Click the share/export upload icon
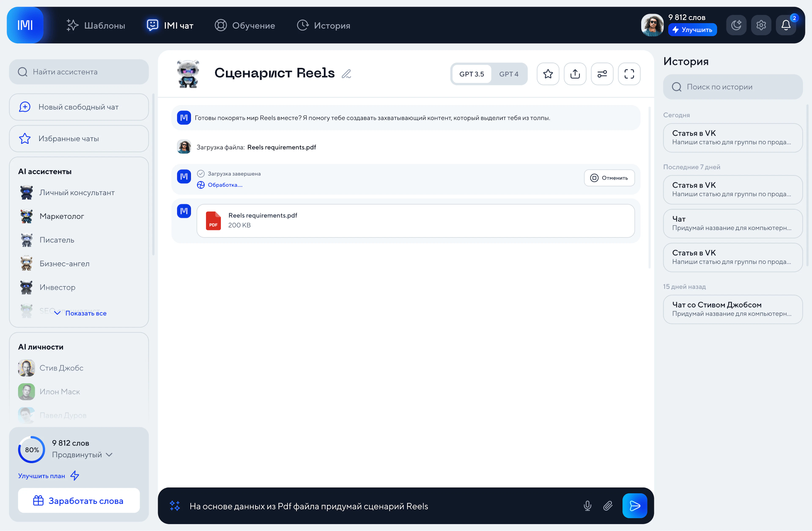Viewport: 812px width, 531px height. click(575, 74)
